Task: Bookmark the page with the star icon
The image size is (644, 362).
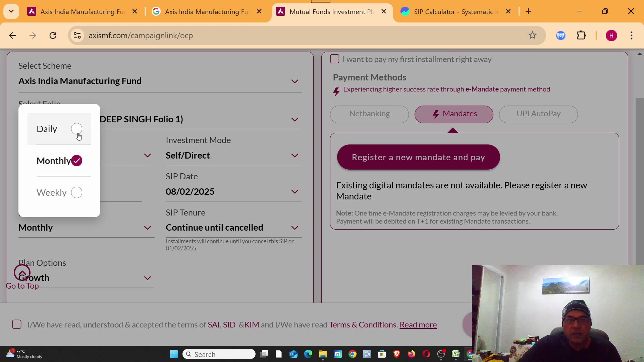Action: (x=533, y=36)
